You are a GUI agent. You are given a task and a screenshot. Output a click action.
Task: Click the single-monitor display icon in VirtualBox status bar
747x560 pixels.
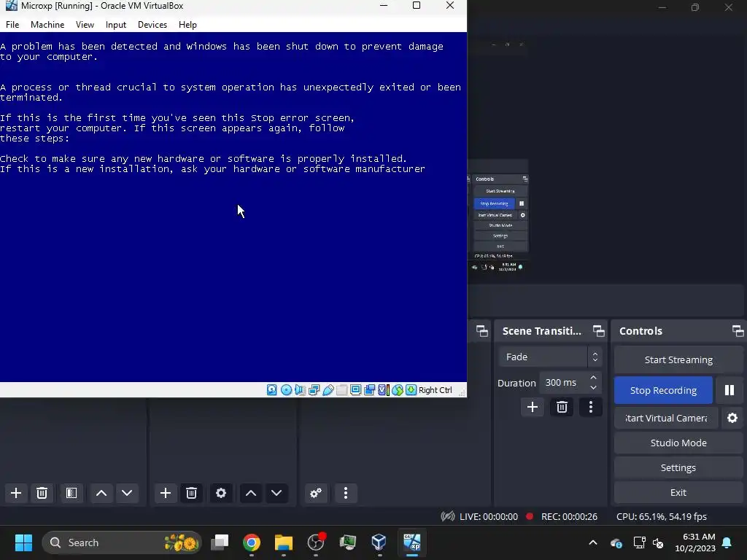tap(355, 390)
